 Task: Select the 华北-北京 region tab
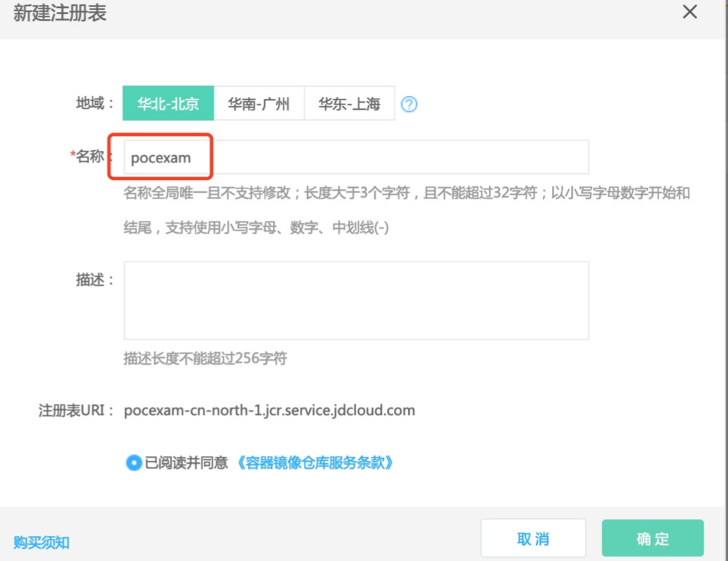[x=168, y=104]
